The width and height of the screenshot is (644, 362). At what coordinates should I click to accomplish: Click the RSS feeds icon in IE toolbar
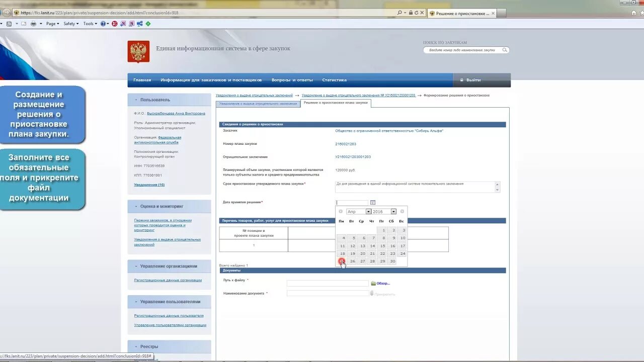pos(9,24)
